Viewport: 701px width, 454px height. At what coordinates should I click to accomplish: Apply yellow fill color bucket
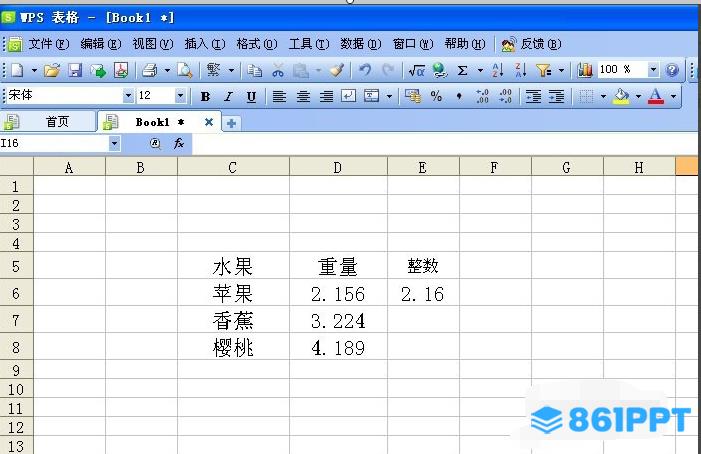(621, 96)
